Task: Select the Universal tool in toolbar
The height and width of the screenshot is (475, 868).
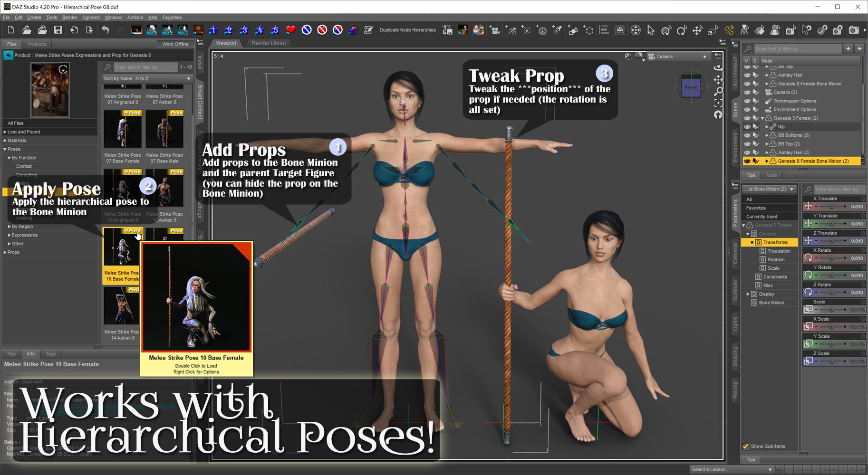Action: (635, 30)
